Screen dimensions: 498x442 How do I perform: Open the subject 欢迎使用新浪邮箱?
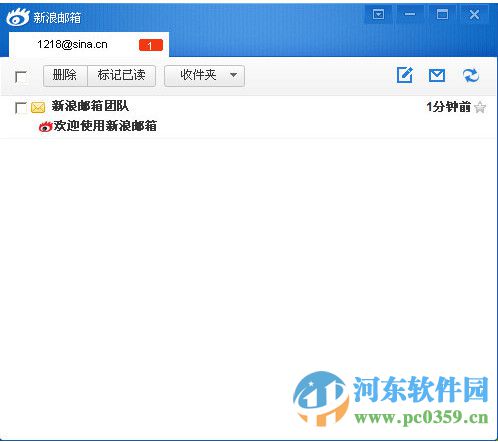point(105,126)
